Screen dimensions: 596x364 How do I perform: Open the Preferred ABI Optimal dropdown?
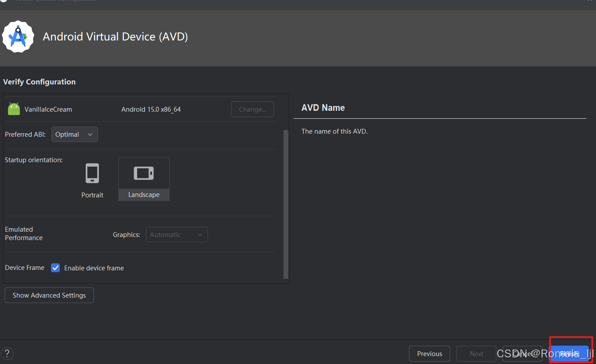pyautogui.click(x=75, y=135)
